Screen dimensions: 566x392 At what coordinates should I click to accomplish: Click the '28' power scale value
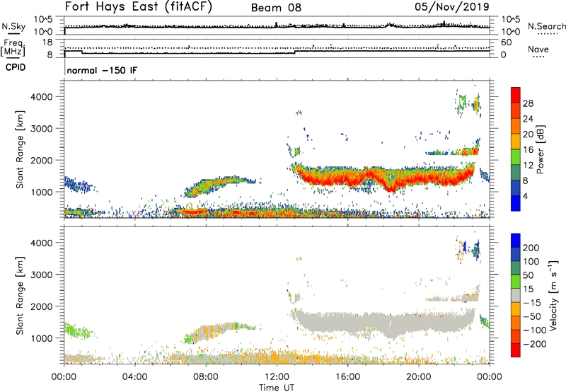point(528,103)
